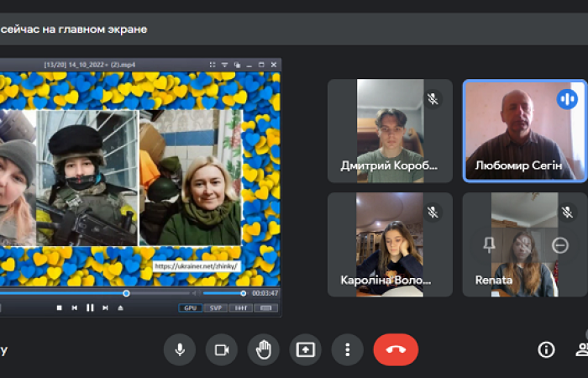This screenshot has height=378, width=588.
Task: Mute the microphone in the call bar
Action: [180, 349]
